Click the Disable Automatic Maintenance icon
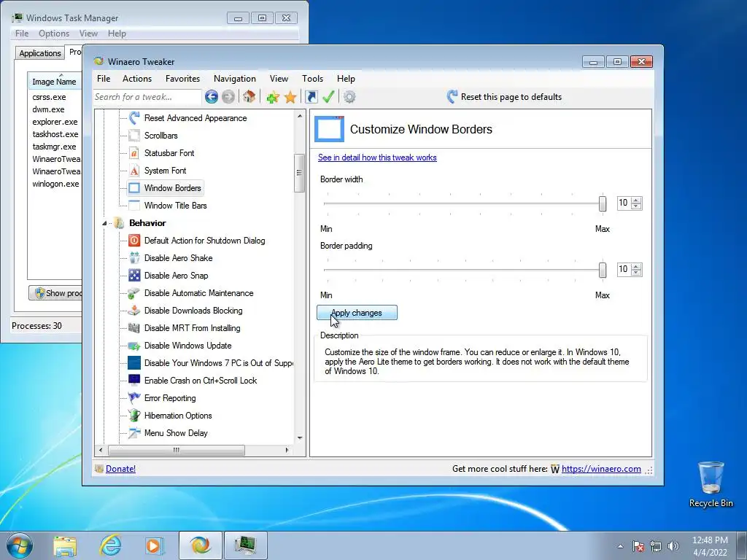The width and height of the screenshot is (747, 560). pyautogui.click(x=134, y=293)
